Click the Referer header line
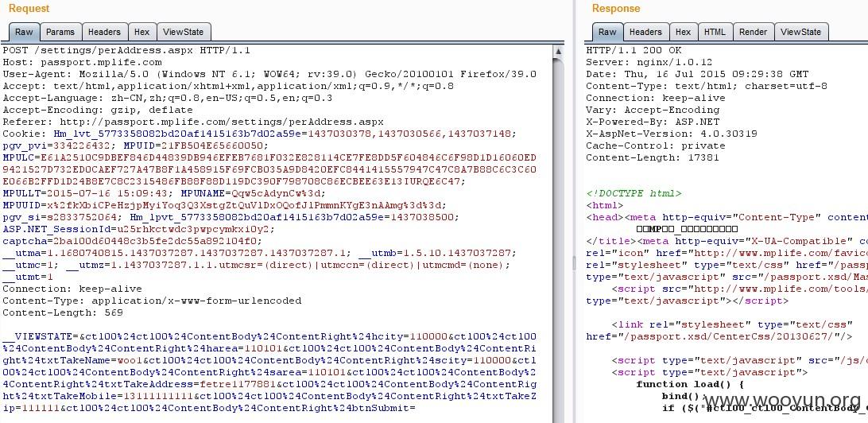The width and height of the screenshot is (868, 423). [x=193, y=122]
